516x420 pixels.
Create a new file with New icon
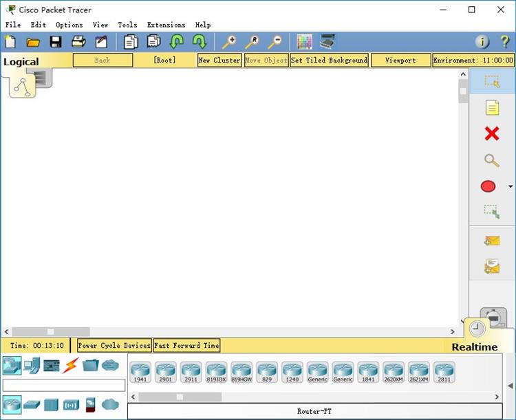10,42
